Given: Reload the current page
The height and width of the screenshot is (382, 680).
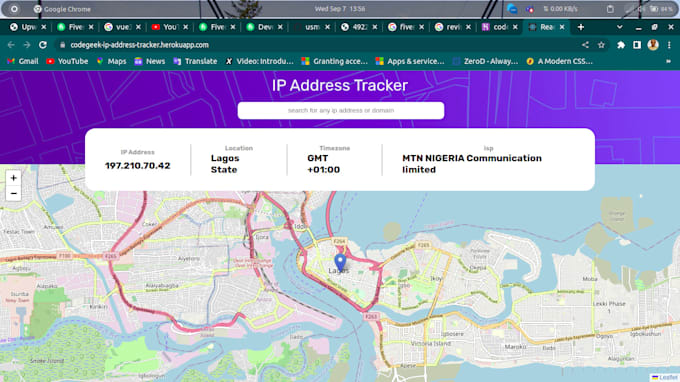Looking at the screenshot, I should [42, 45].
